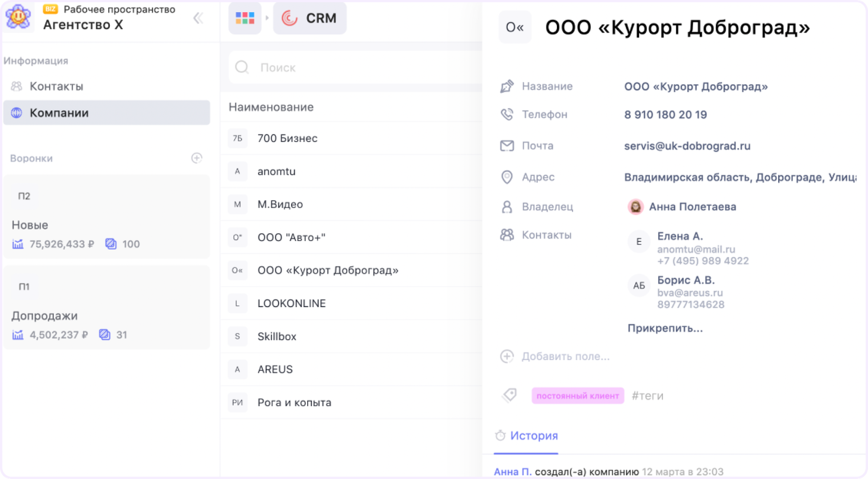This screenshot has height=479, width=868.
Task: Open the CRM module button
Action: click(310, 18)
